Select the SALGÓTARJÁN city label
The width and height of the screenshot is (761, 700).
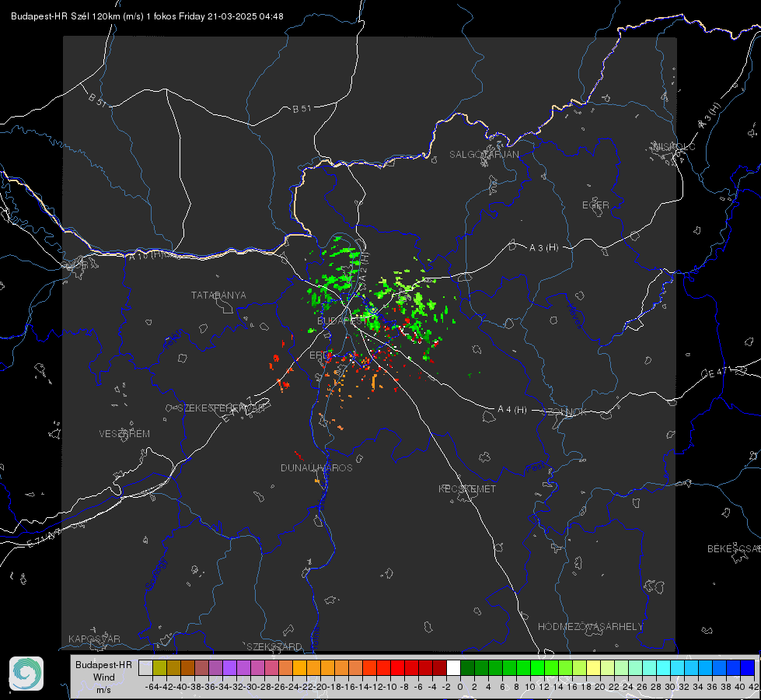click(483, 155)
